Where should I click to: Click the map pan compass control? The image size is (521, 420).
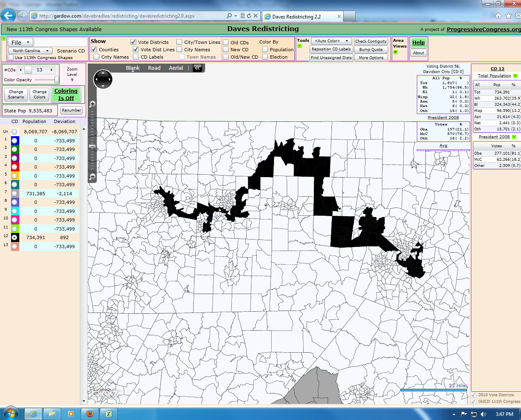tap(103, 79)
